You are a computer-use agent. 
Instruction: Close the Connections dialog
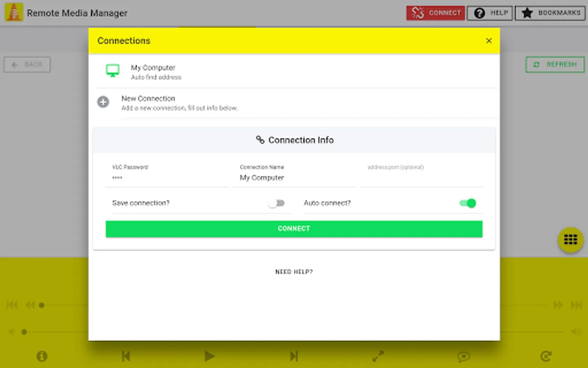click(x=489, y=41)
